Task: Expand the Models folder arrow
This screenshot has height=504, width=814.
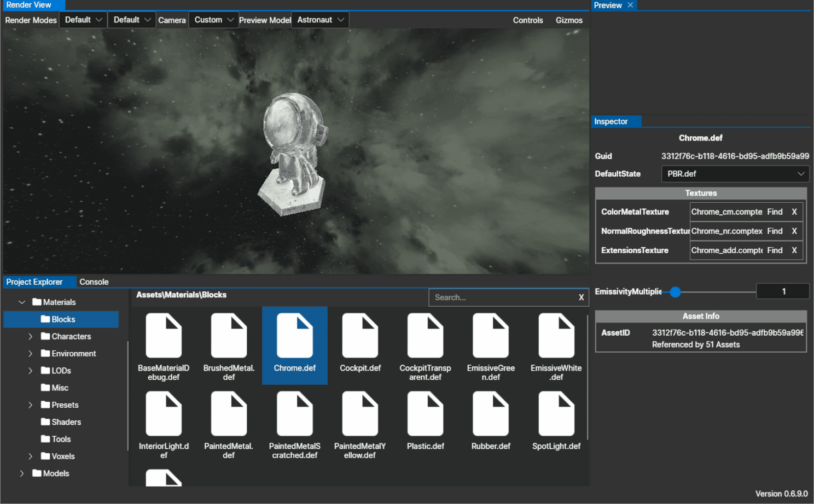Action: point(22,473)
